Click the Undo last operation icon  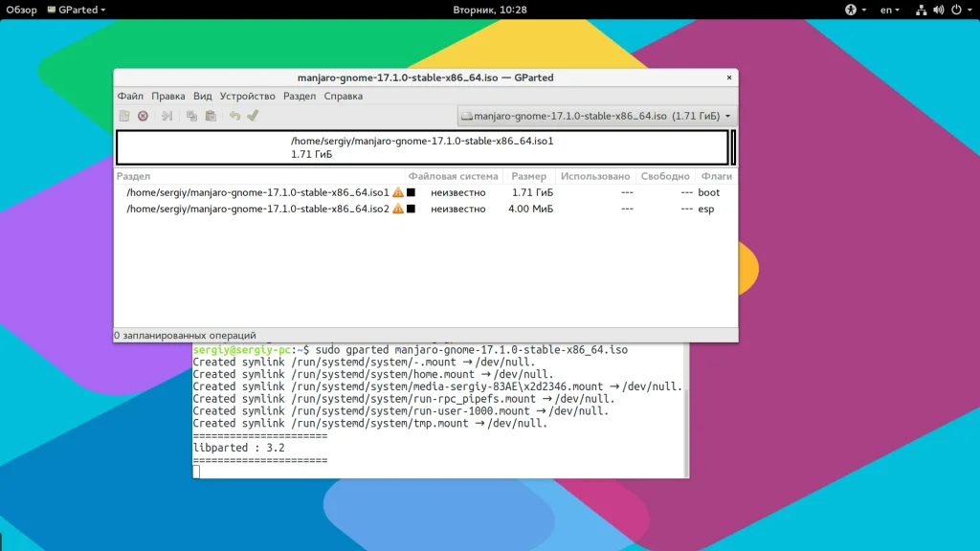coord(234,116)
